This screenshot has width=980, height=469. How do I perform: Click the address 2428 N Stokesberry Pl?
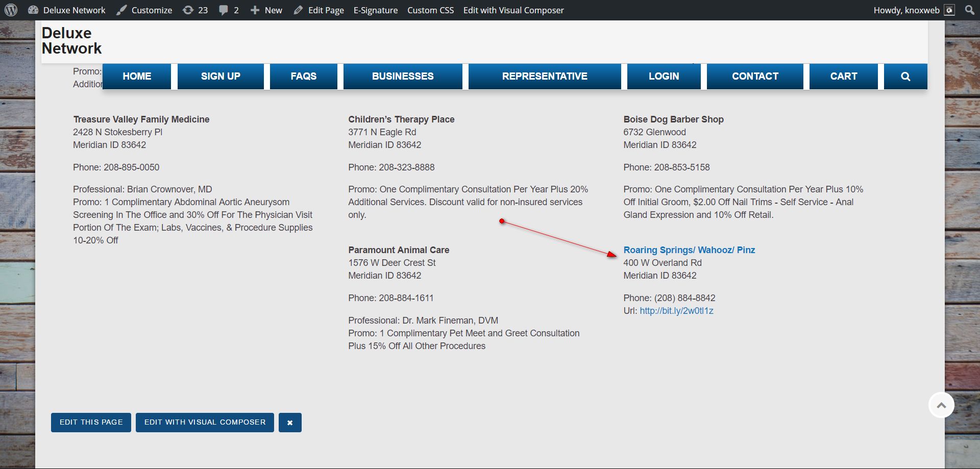pyautogui.click(x=117, y=132)
